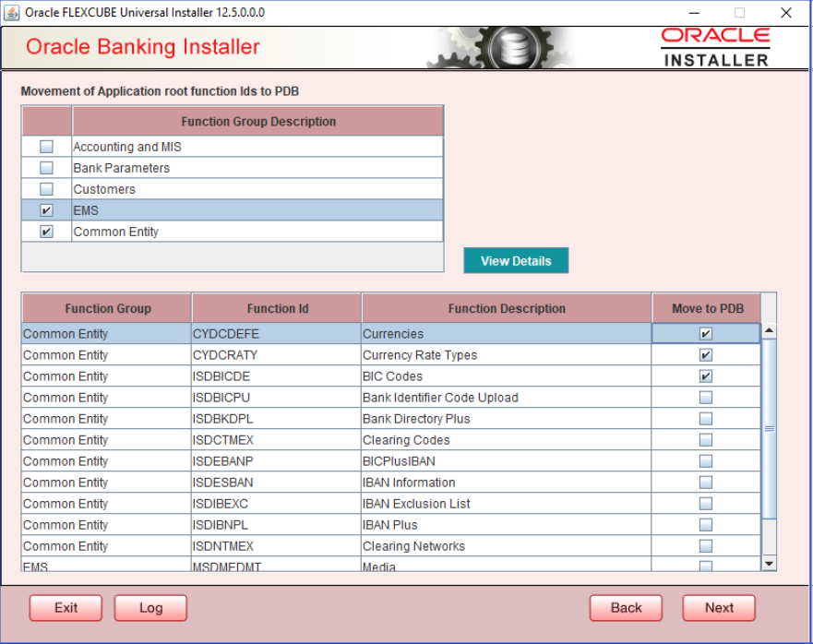Select the CYDCDEFE function id cell
813x644 pixels.
coord(276,334)
